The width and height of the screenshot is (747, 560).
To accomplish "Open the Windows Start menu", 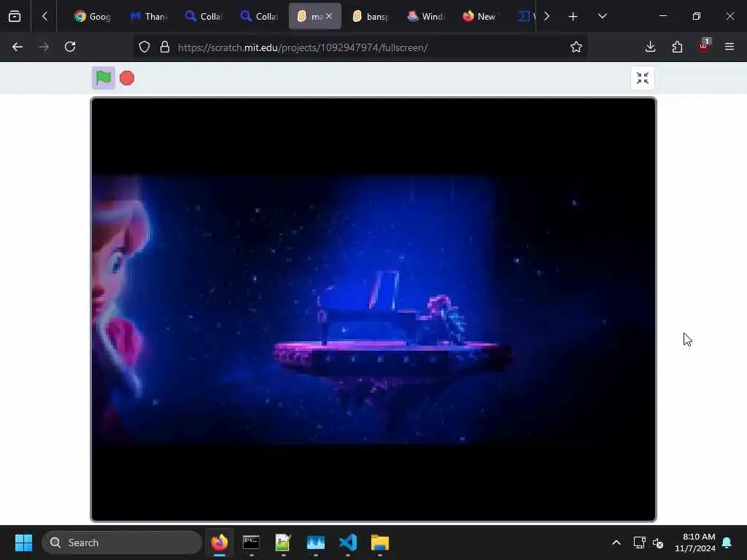I will click(23, 542).
